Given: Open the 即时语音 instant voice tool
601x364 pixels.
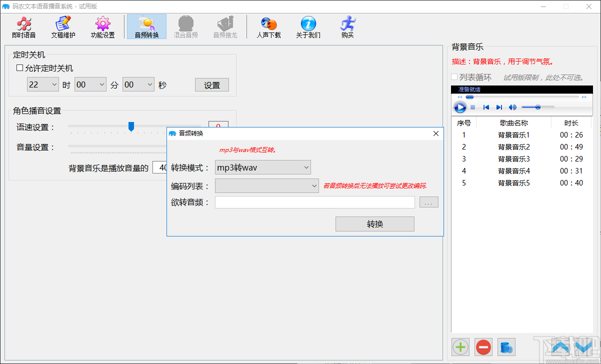Looking at the screenshot, I should (23, 26).
